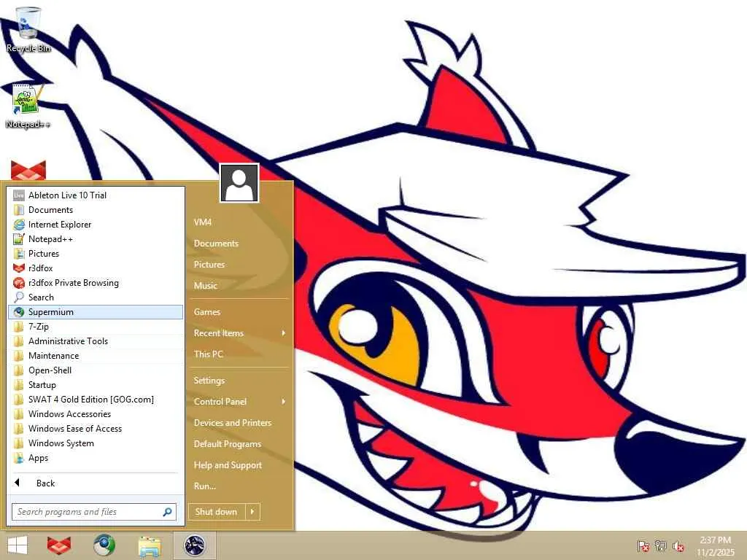
Task: Expand the Startup folder
Action: coord(96,385)
